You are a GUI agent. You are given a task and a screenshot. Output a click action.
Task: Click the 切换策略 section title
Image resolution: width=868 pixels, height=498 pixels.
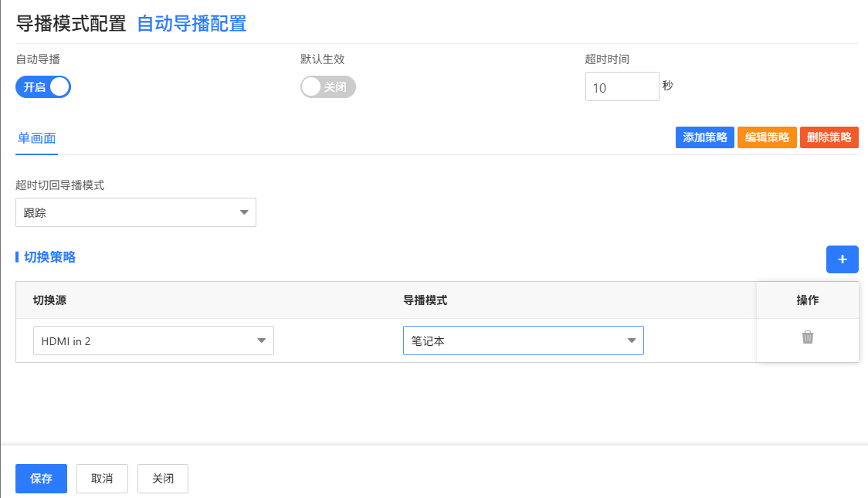tap(49, 257)
